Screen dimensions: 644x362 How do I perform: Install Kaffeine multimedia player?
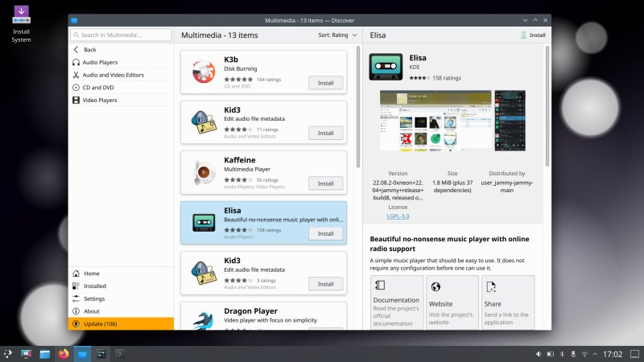coord(326,183)
